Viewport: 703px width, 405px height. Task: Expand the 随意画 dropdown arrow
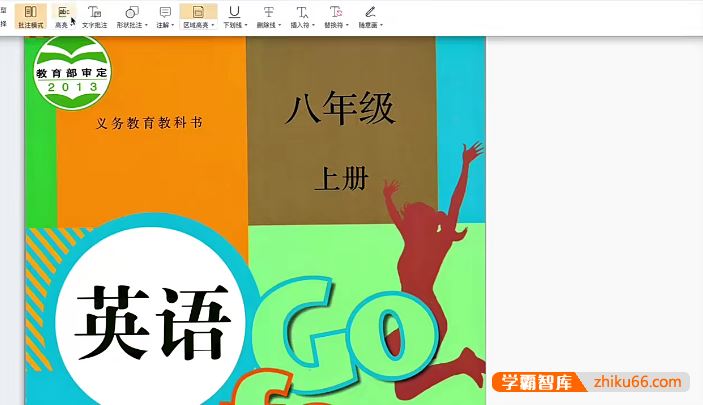point(382,26)
